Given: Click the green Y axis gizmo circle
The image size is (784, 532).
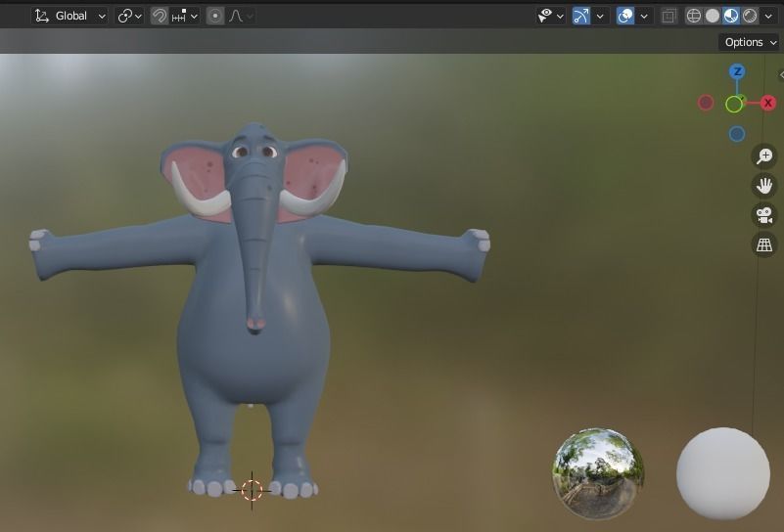Looking at the screenshot, I should [x=734, y=105].
